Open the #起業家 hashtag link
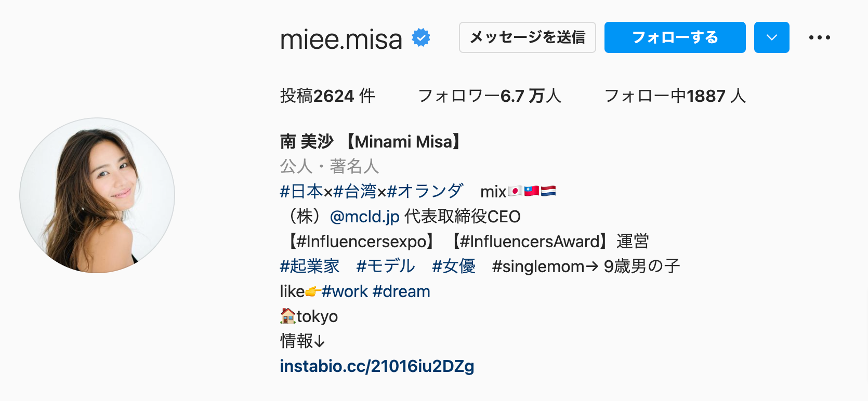This screenshot has width=868, height=401. click(310, 266)
